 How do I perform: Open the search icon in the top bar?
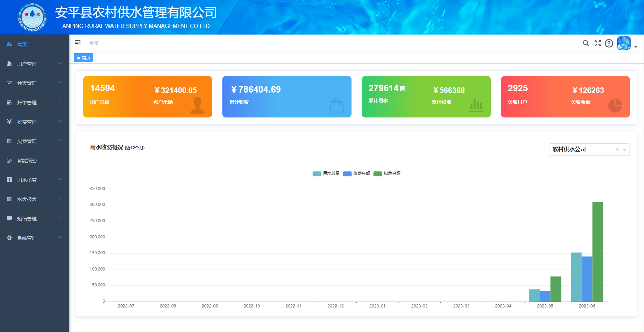coord(586,43)
